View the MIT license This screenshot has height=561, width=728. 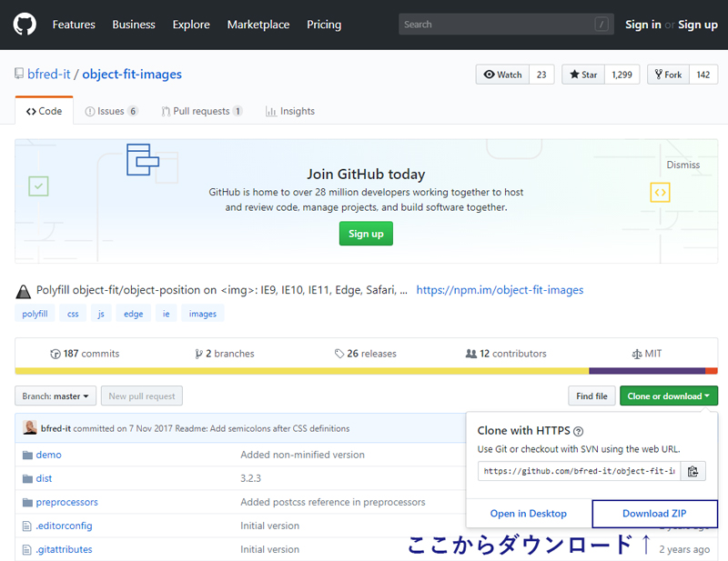[x=647, y=354]
